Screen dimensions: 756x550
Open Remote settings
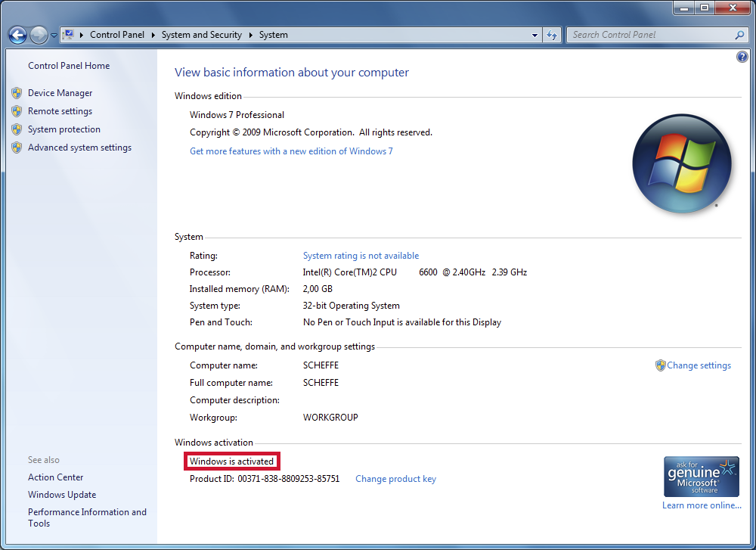tap(60, 111)
